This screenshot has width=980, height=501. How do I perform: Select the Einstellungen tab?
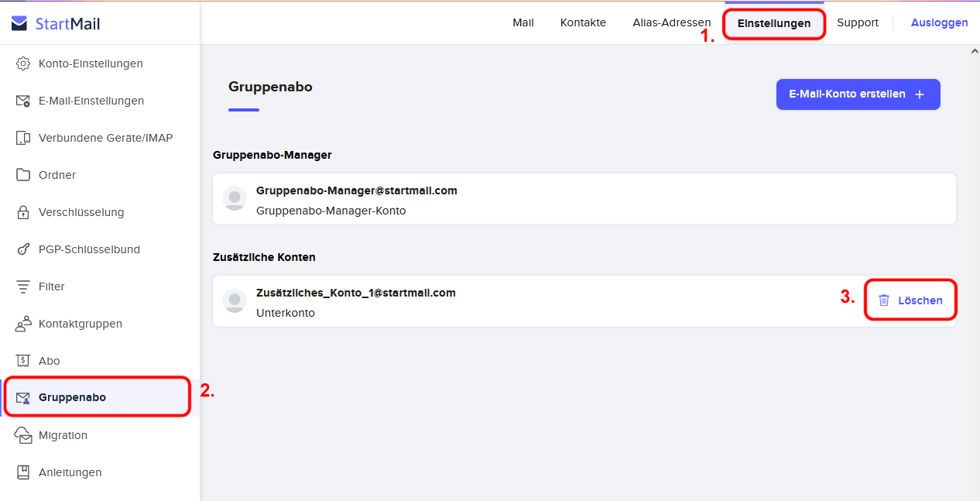774,23
